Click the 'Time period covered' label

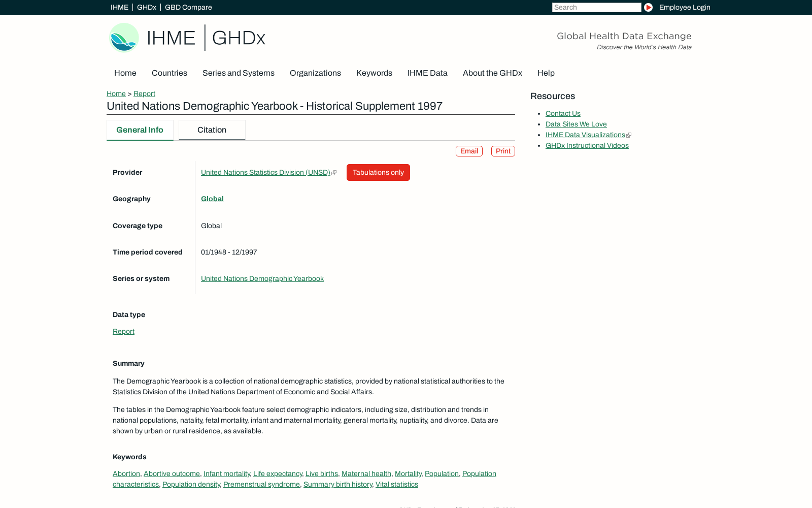click(x=148, y=252)
